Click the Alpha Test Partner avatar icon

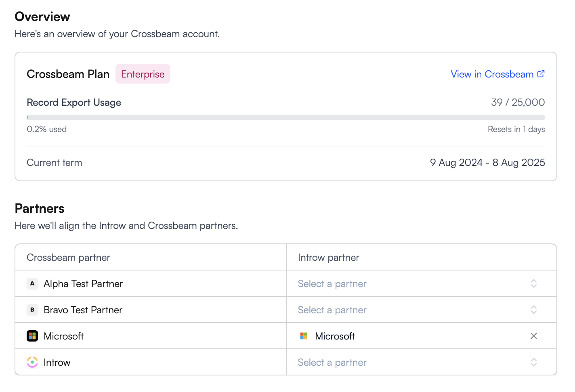click(32, 284)
